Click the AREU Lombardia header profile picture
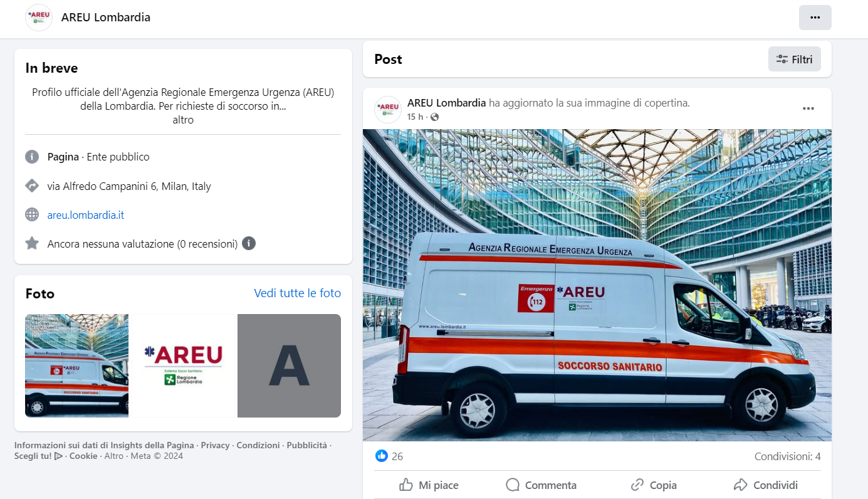Screen dimensions: 868x499 click(x=39, y=18)
